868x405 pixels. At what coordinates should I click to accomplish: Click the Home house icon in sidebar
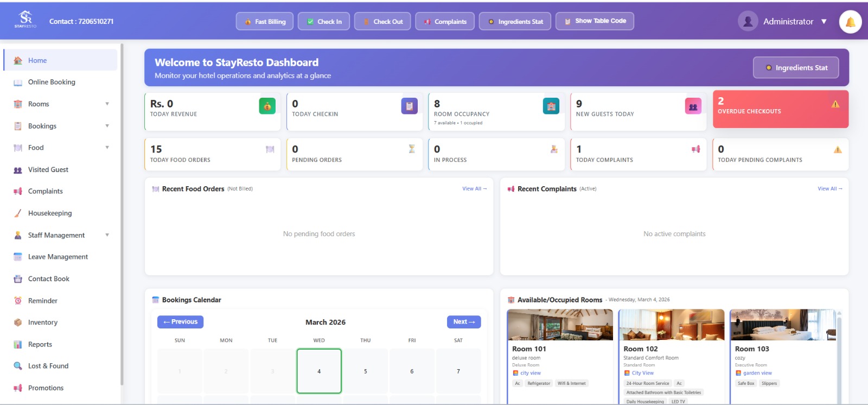click(x=18, y=60)
